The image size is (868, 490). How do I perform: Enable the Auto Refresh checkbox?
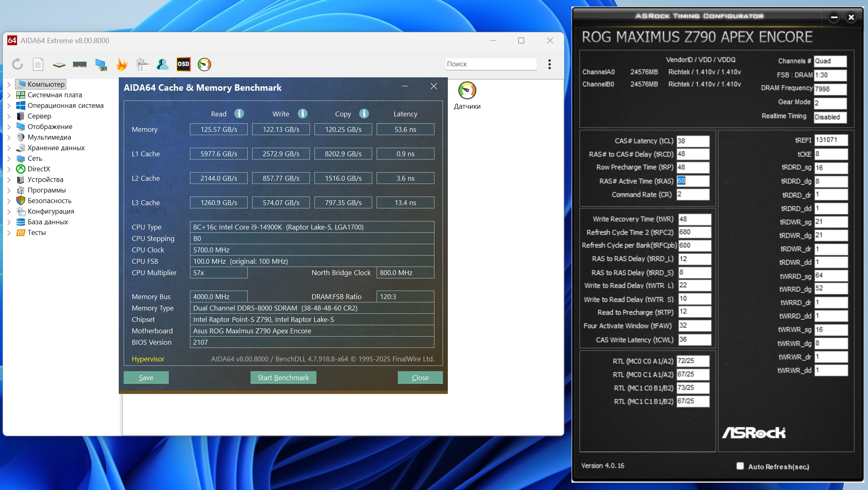[740, 466]
